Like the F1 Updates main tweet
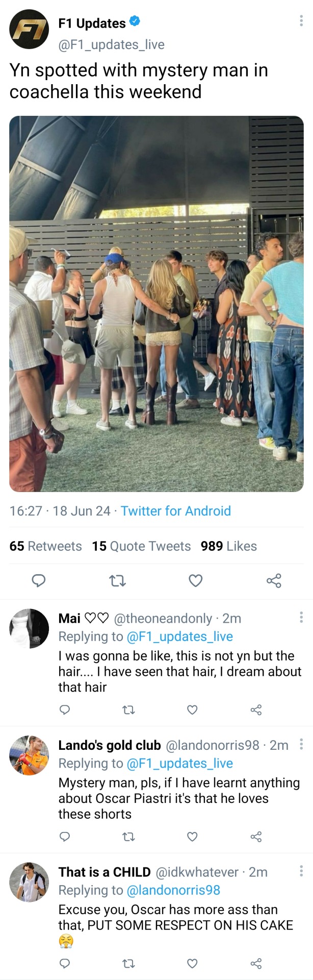The height and width of the screenshot is (980, 313). [x=196, y=580]
